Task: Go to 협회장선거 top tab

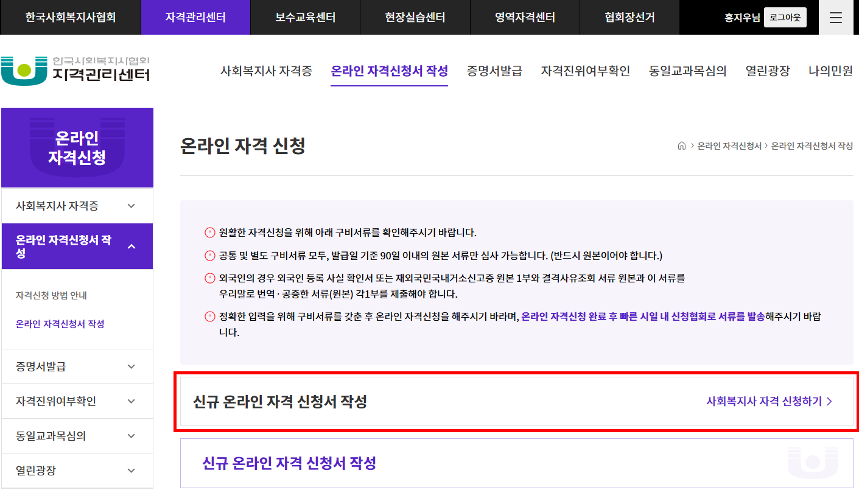Action: click(629, 18)
